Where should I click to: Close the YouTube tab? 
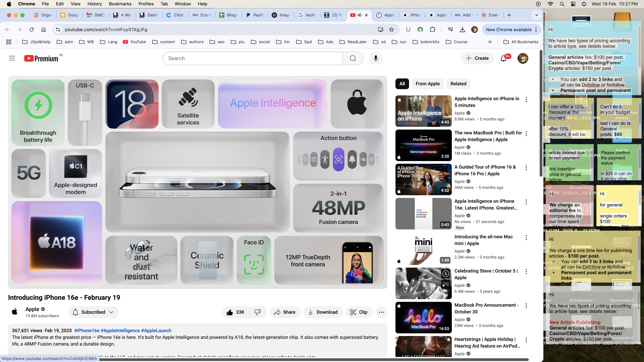(366, 15)
